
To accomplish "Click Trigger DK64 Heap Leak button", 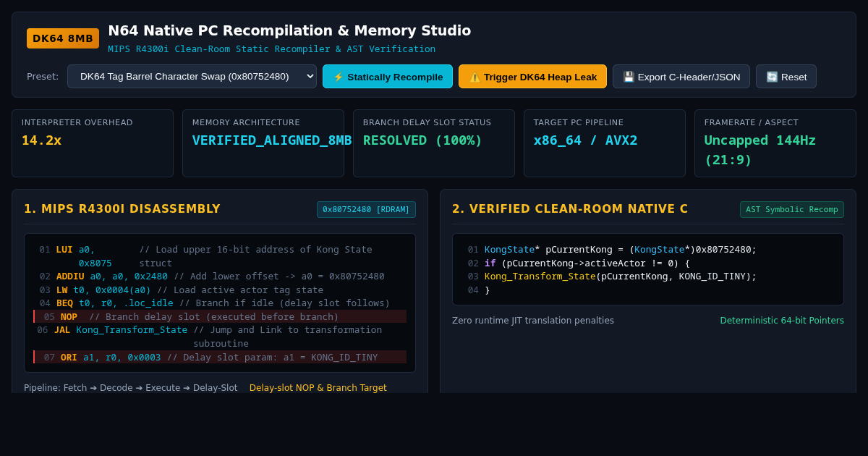I will tap(532, 77).
